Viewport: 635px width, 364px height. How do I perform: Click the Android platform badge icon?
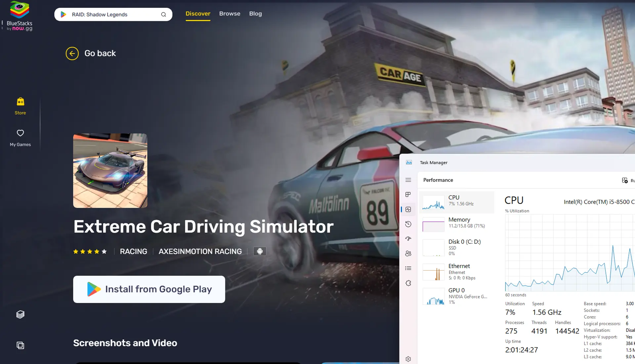[260, 251]
